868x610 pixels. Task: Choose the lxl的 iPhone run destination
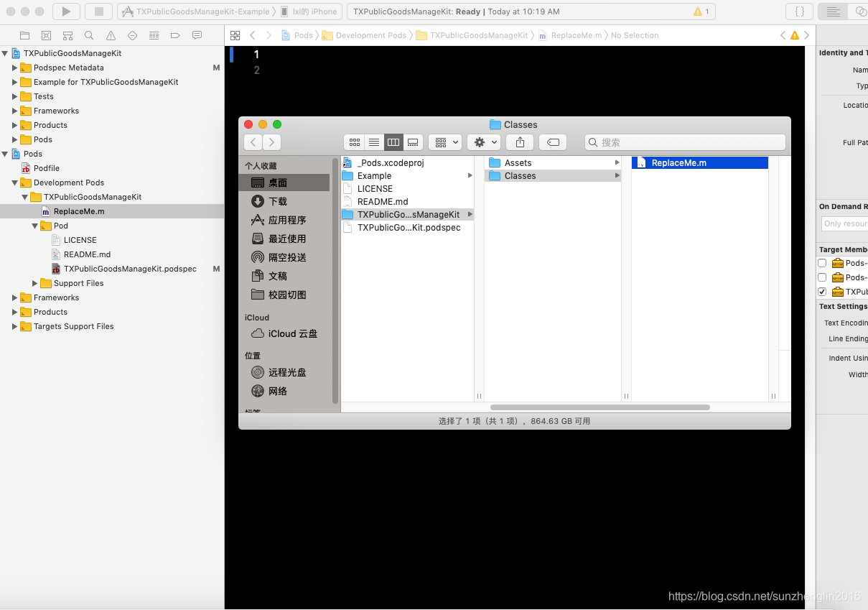(309, 11)
